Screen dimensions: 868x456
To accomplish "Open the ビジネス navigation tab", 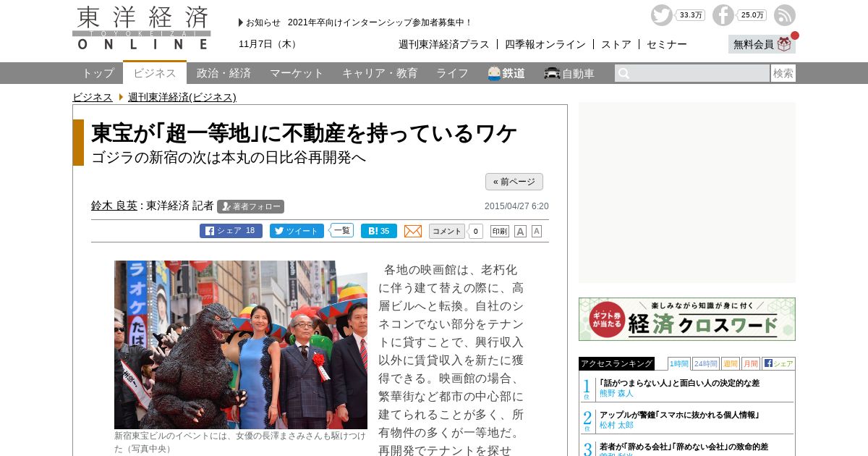I will point(155,72).
